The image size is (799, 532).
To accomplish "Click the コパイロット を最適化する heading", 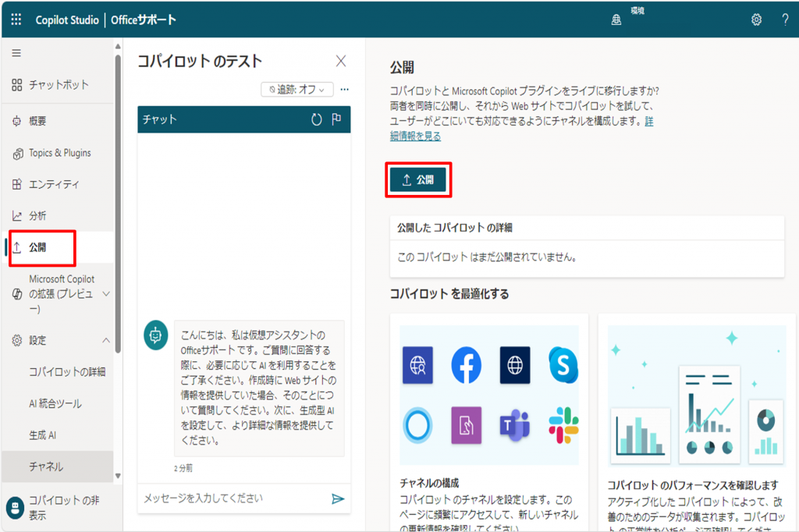I will click(449, 294).
